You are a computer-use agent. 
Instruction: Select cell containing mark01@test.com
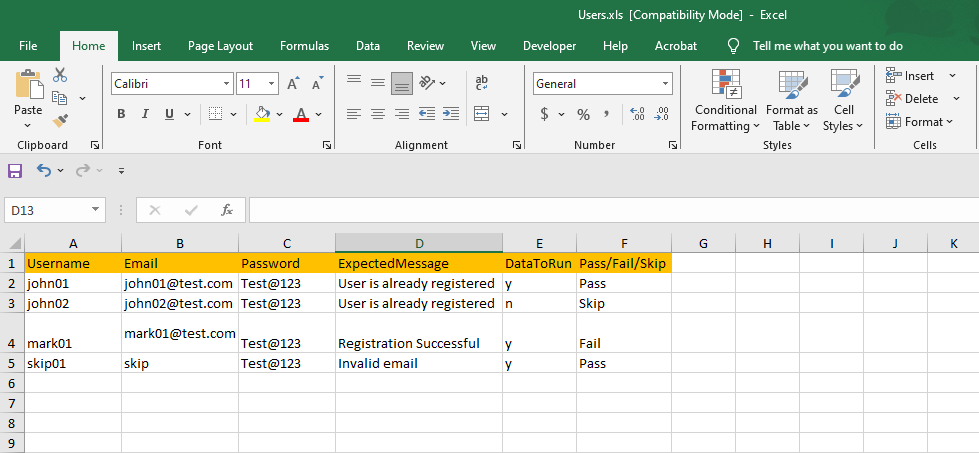(x=180, y=333)
